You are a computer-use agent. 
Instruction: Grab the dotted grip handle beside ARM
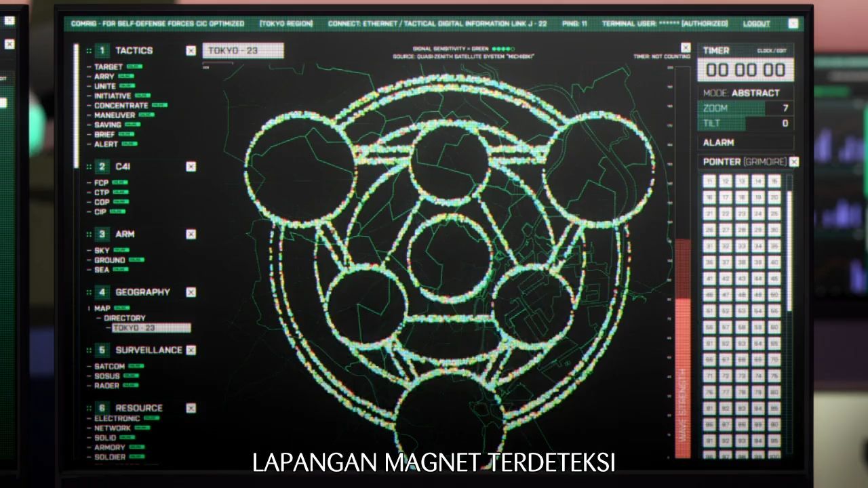pos(89,235)
